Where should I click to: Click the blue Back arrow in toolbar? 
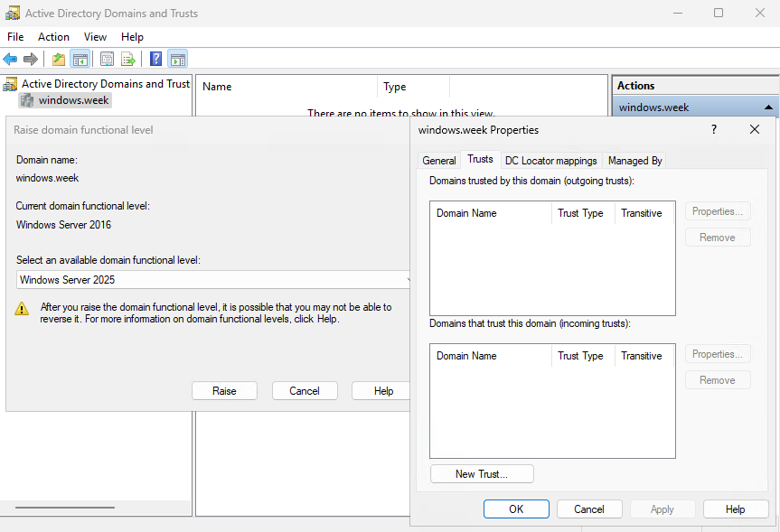[10, 60]
